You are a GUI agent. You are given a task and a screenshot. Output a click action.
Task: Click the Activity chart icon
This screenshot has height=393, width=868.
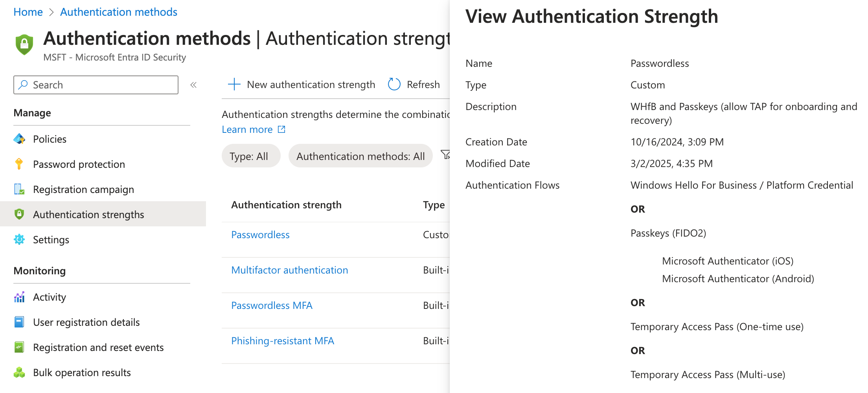tap(19, 297)
